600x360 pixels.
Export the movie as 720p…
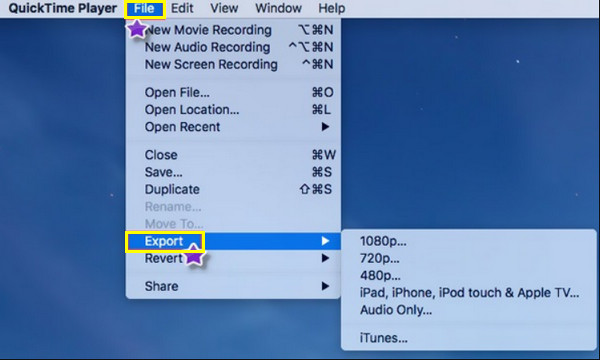[468, 258]
